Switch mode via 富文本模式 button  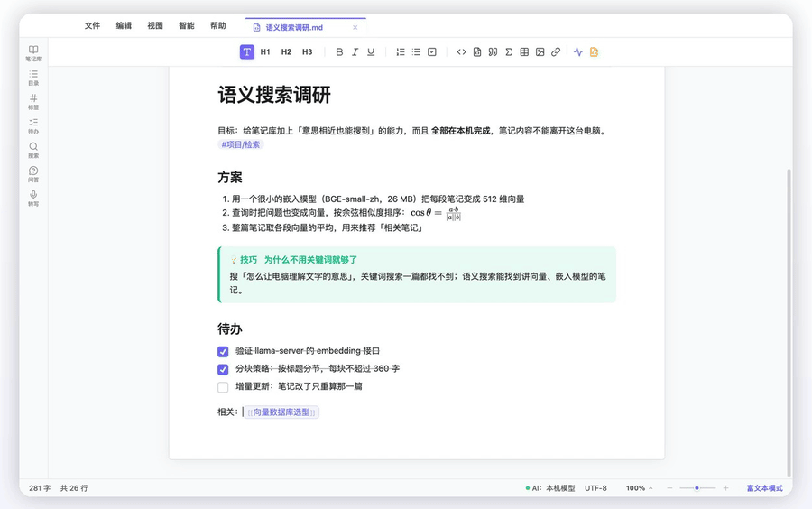pos(764,487)
